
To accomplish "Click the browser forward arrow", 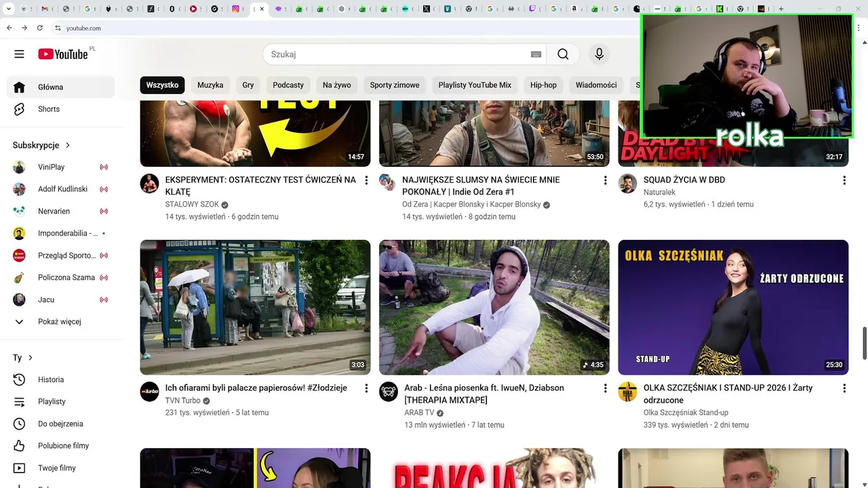I will (x=24, y=28).
